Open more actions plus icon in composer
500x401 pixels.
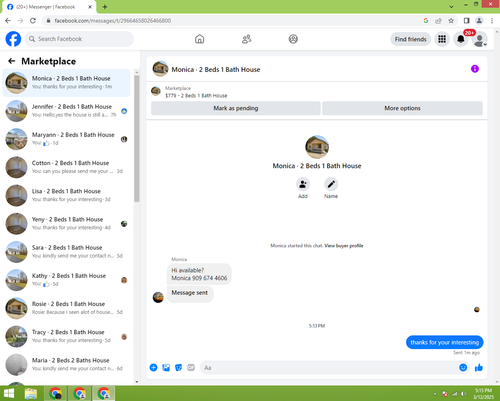(153, 367)
